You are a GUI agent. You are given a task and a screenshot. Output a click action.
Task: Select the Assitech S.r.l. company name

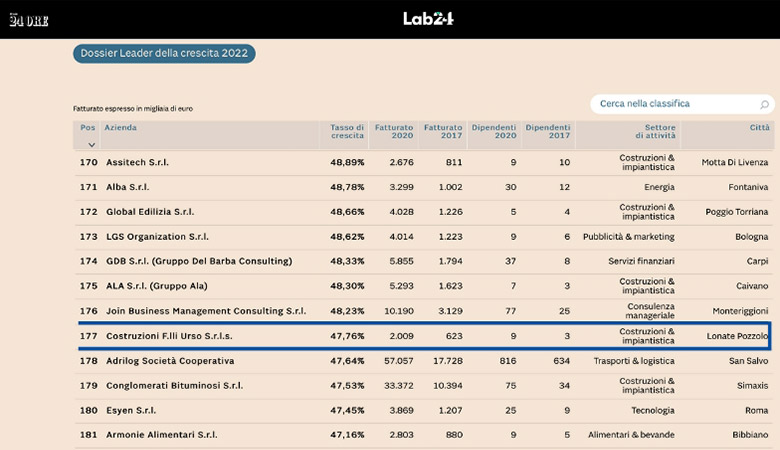[x=137, y=162]
